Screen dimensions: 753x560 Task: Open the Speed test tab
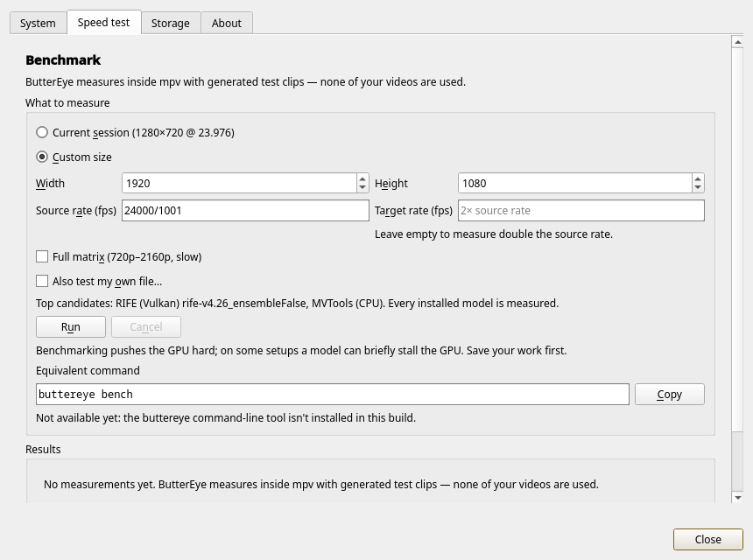(103, 23)
